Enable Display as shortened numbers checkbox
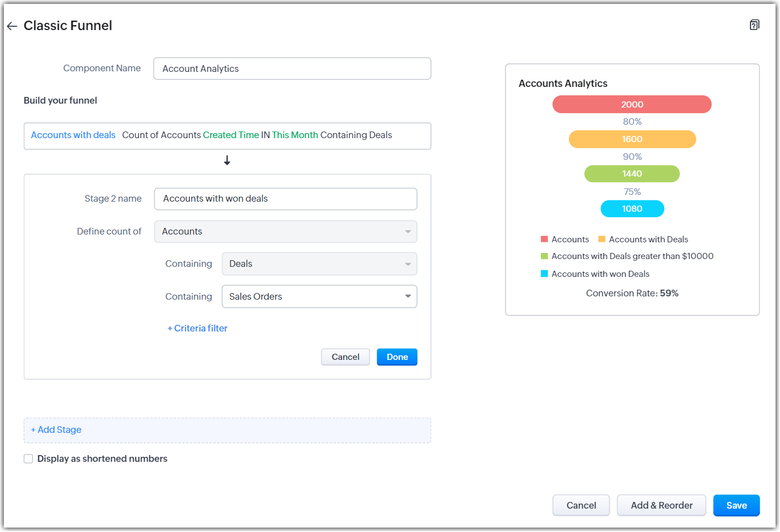 pyautogui.click(x=28, y=459)
